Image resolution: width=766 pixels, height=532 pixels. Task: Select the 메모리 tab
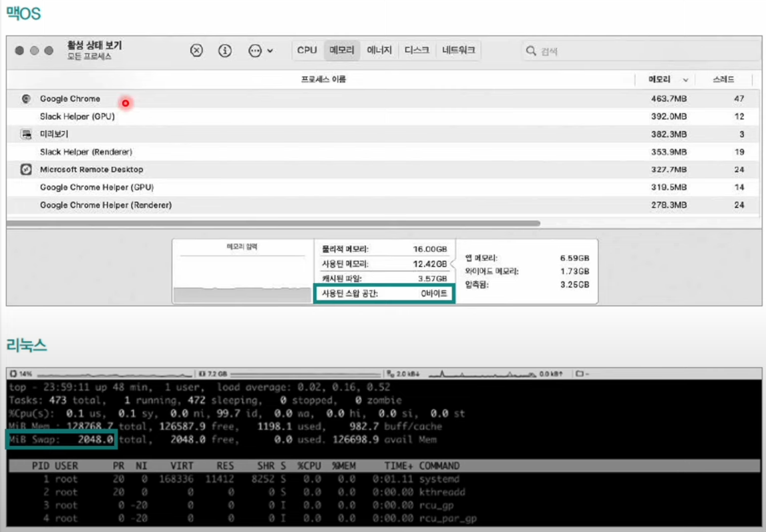point(341,50)
